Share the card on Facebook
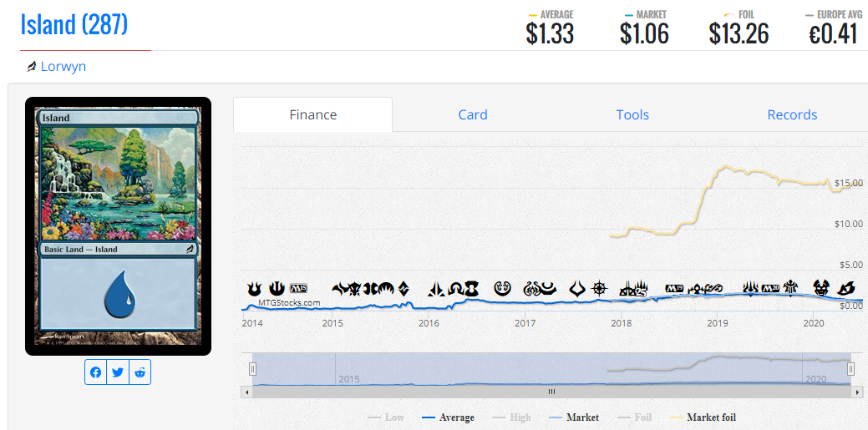The height and width of the screenshot is (430, 868). (x=96, y=372)
